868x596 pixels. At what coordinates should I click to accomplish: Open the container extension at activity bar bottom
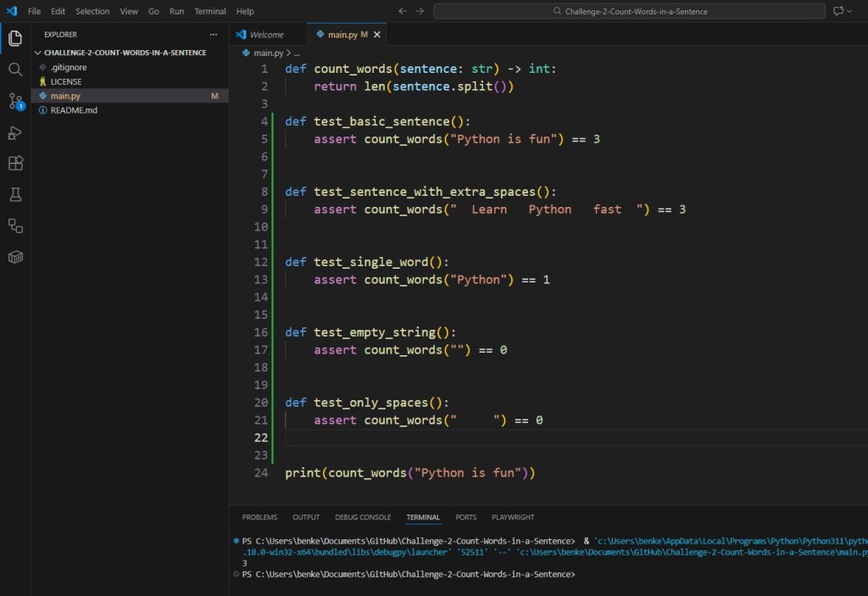14,256
